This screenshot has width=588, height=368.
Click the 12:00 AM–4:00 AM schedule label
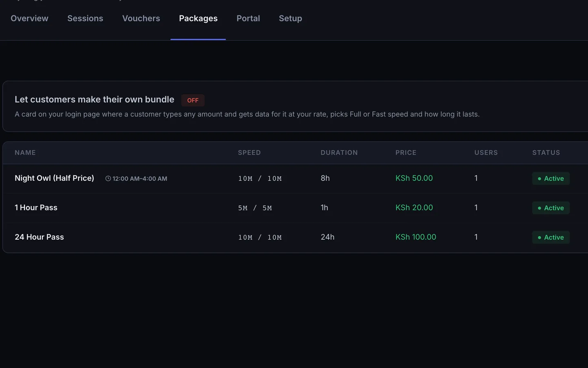click(140, 179)
